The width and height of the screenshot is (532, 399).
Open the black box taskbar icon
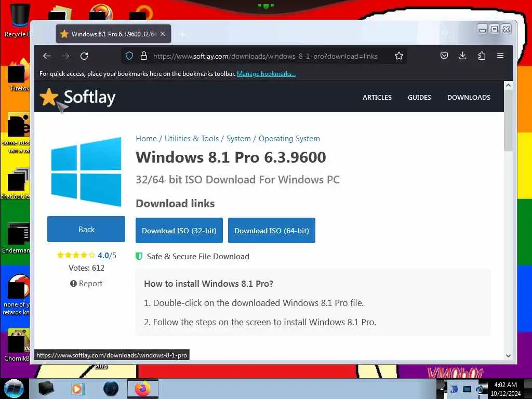click(x=46, y=389)
